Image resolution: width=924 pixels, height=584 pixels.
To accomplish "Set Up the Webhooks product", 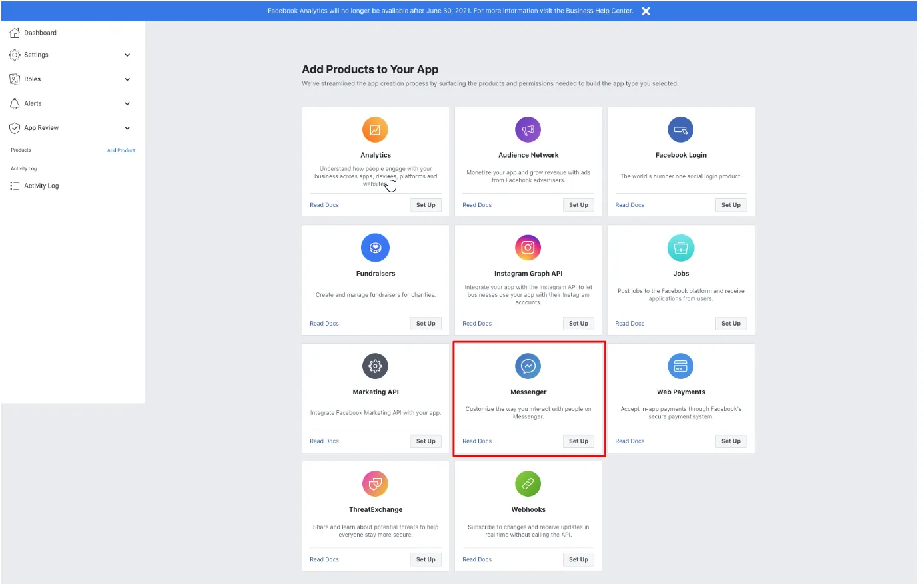I will [x=578, y=559].
